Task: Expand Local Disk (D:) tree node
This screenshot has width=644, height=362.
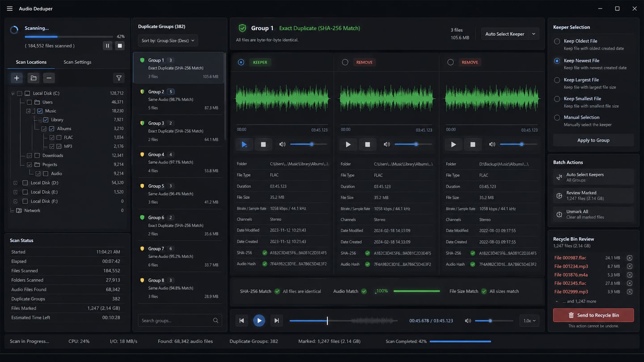Action: (x=15, y=183)
